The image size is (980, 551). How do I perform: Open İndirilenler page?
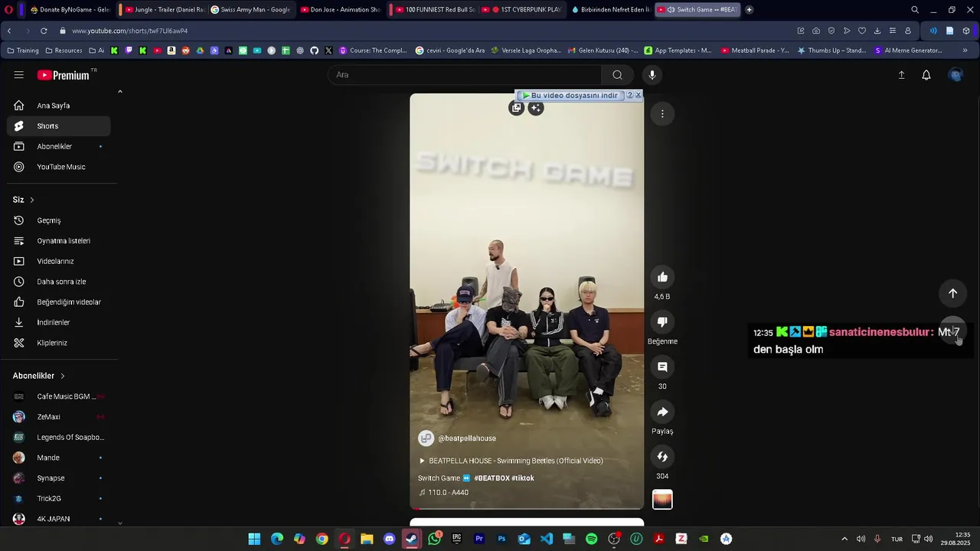click(59, 322)
